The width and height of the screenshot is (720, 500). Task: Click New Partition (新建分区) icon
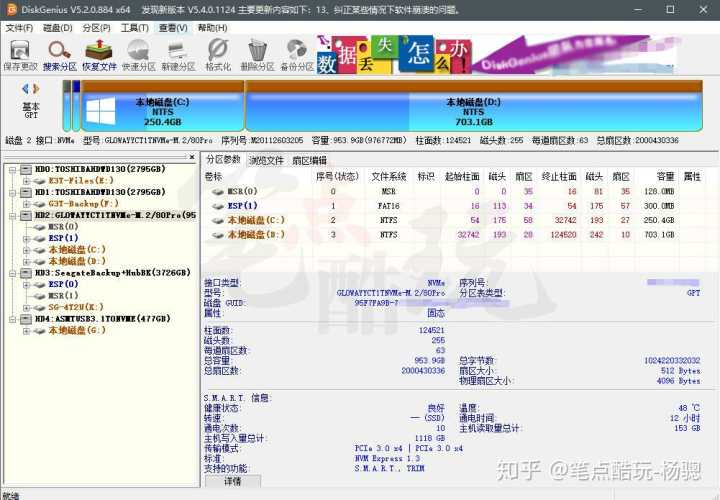tap(178, 55)
